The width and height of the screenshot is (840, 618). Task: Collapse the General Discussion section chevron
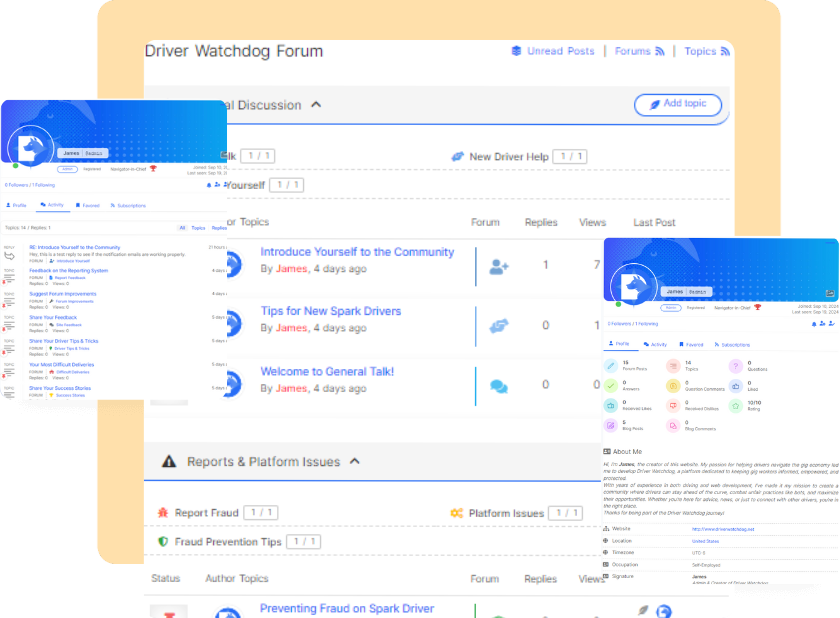(316, 105)
